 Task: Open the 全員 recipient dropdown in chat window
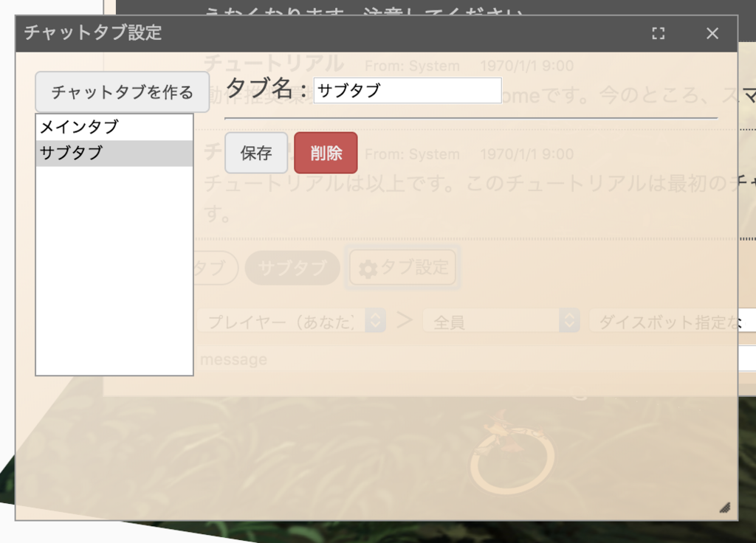point(501,321)
